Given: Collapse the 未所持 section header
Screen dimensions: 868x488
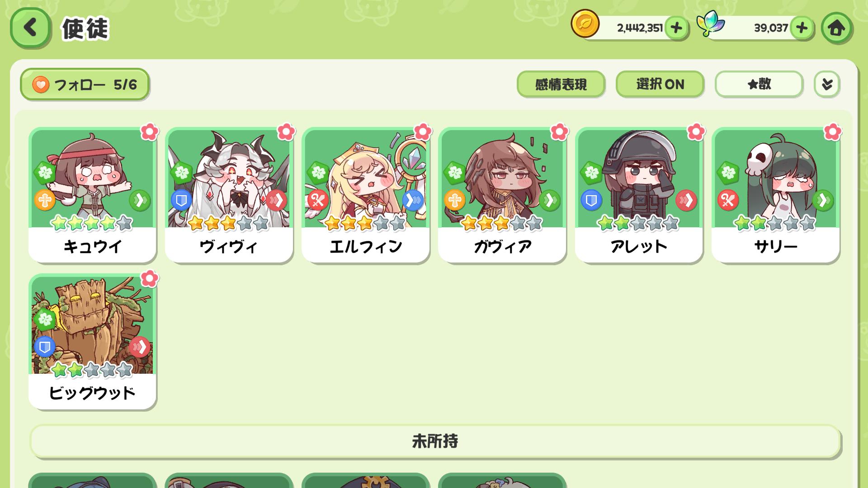Looking at the screenshot, I should (435, 441).
